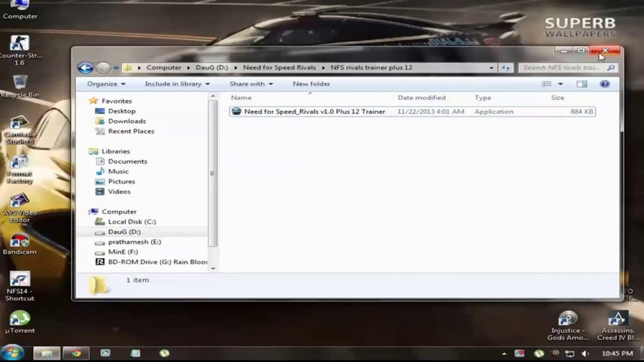Screen dimensions: 644x362
Task: Click the Injustice Gods Among Us shortcut
Action: click(x=568, y=325)
